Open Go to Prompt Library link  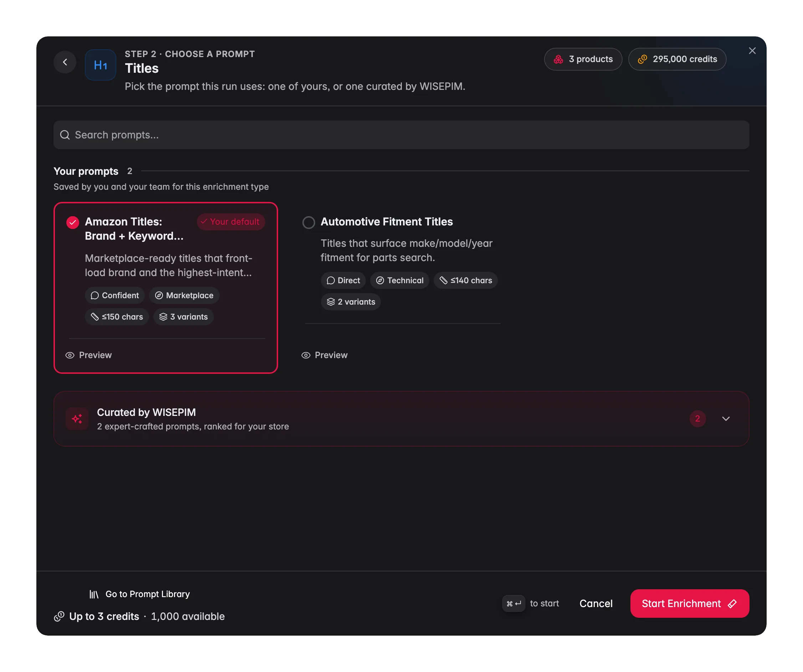(139, 594)
